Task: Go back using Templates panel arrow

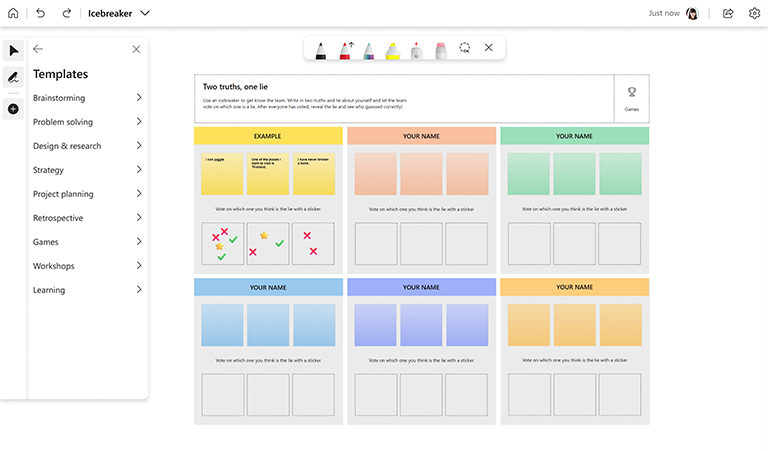Action: [38, 49]
